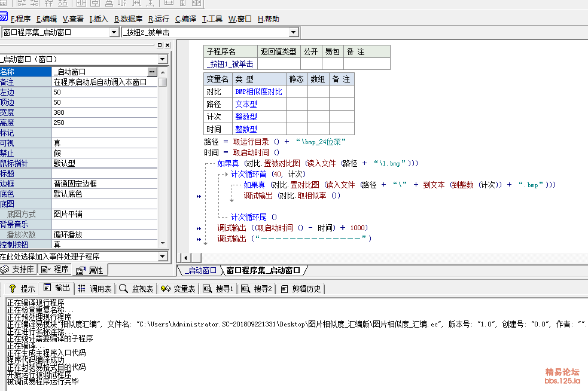Expand the _启动窗口（窗口） component dropdown
Image resolution: width=588 pixels, height=391 pixels.
click(x=162, y=59)
